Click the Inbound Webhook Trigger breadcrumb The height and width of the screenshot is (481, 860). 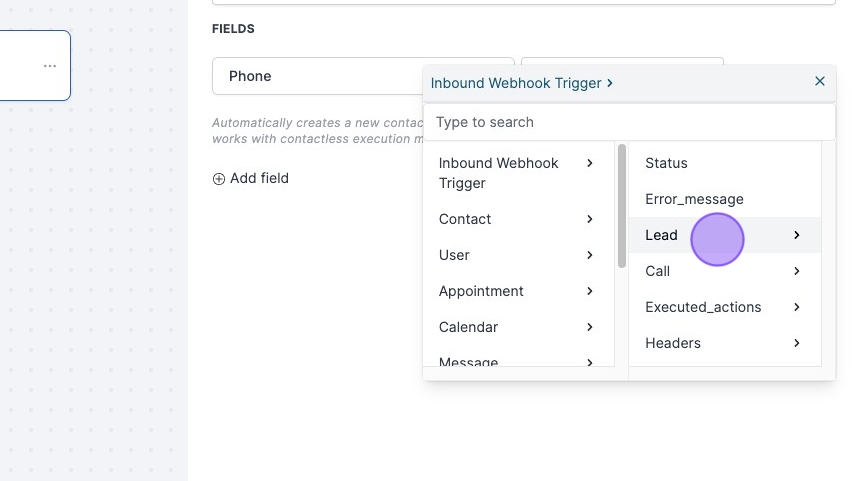(516, 84)
